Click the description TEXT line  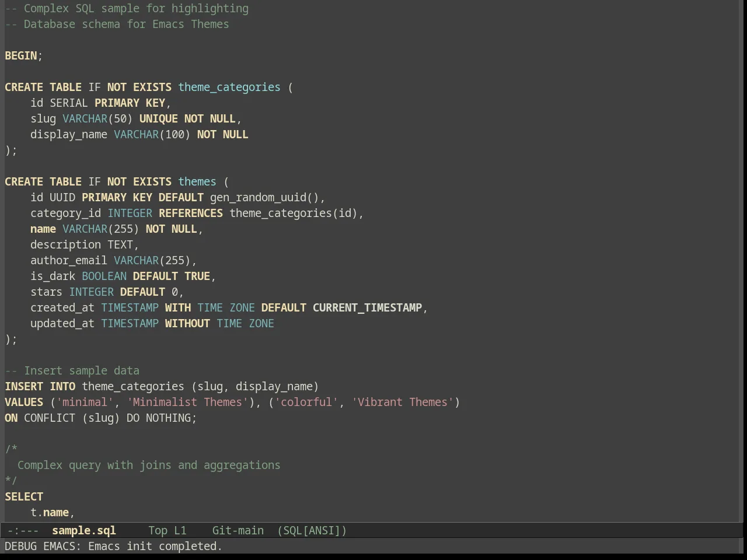click(85, 245)
